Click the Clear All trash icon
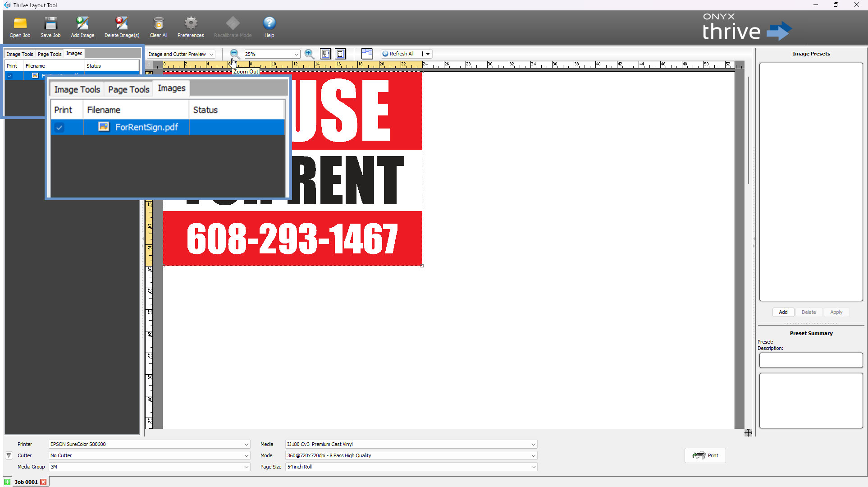Screen dimensions: 868x487 158,23
